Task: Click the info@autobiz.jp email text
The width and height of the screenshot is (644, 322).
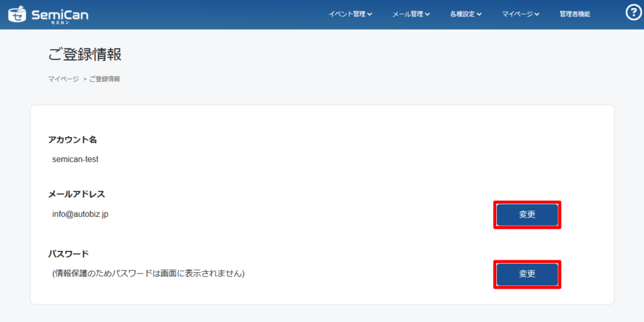Action: [x=80, y=214]
